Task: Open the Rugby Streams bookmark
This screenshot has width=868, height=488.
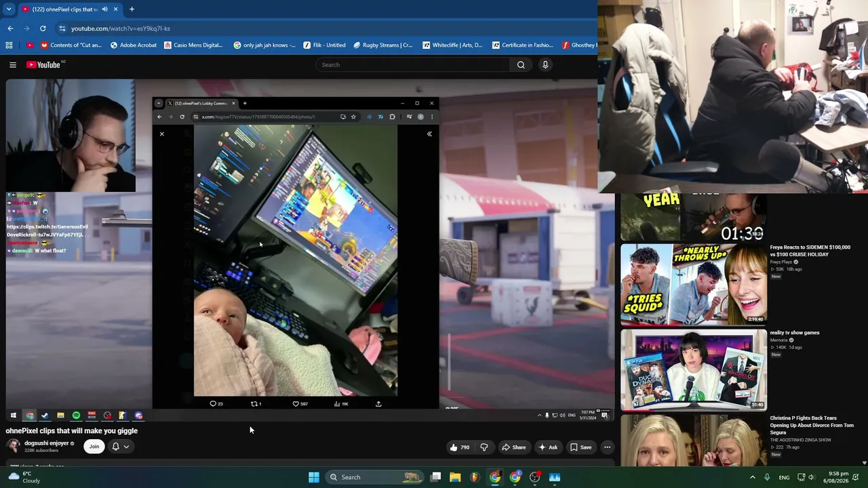Action: 382,45
